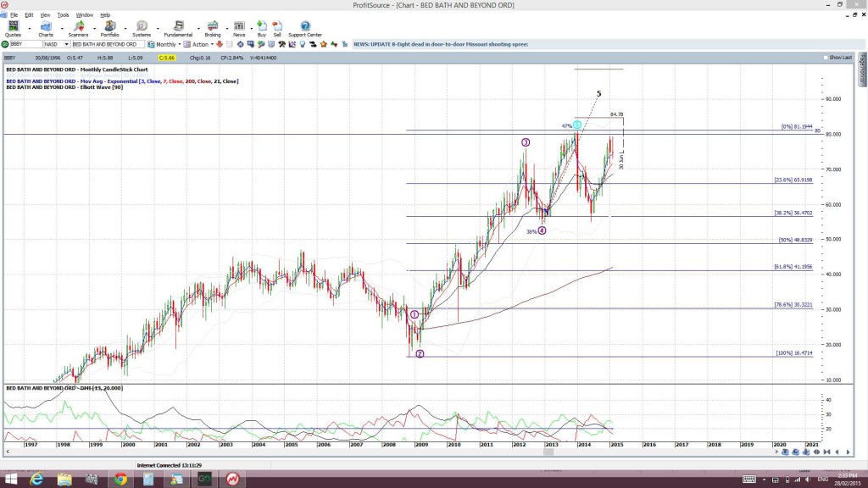Expand the Quotes dropdown arrow

(x=30, y=28)
